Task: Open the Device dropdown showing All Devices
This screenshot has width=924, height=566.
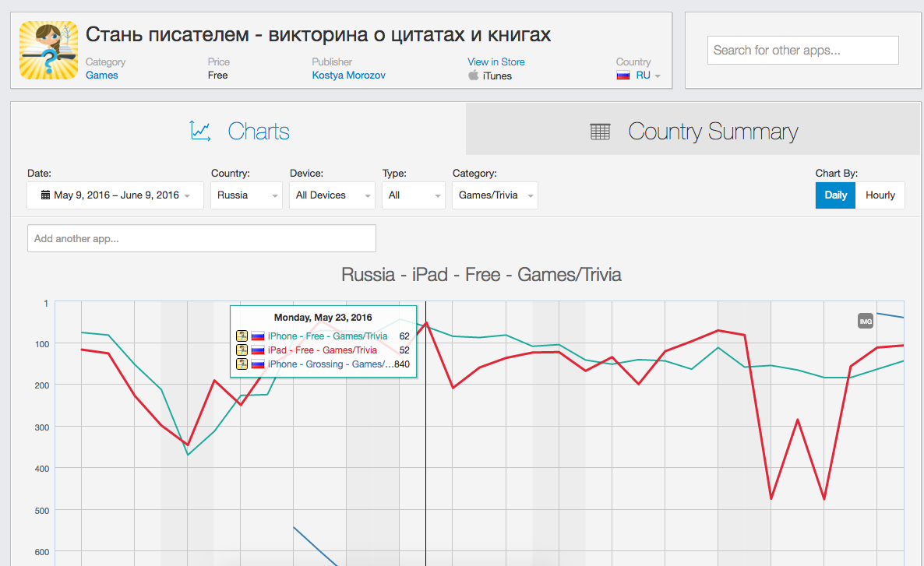Action: pyautogui.click(x=332, y=195)
